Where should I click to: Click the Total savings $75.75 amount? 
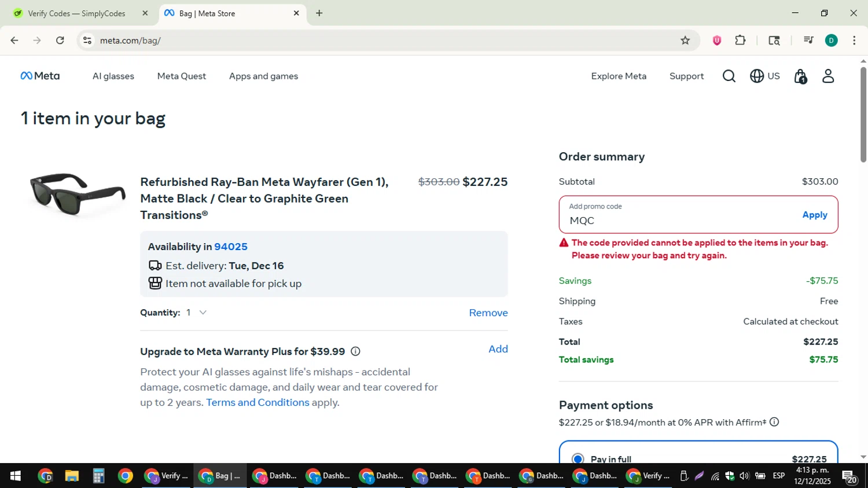pyautogui.click(x=823, y=359)
